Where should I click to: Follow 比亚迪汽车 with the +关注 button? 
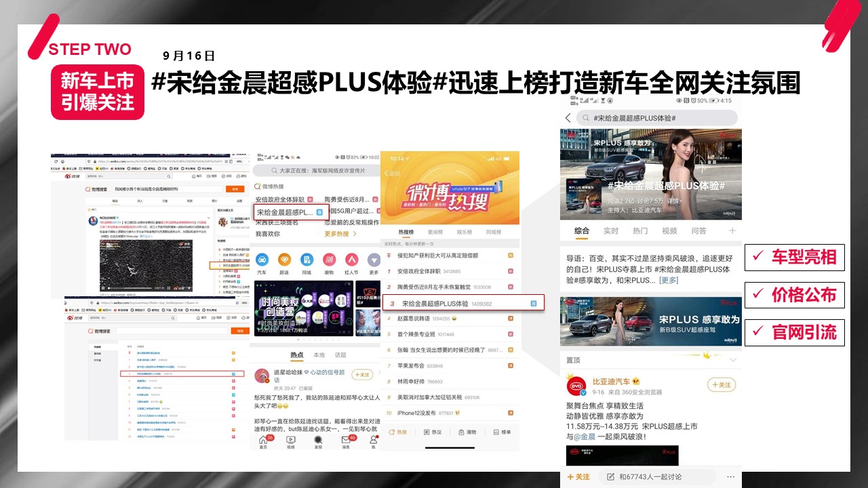(722, 385)
